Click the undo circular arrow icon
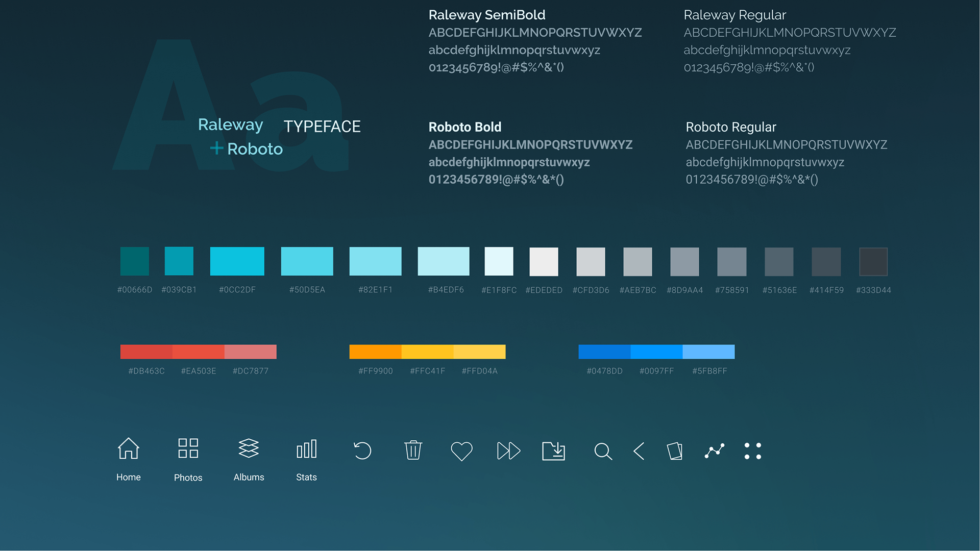The height and width of the screenshot is (551, 980). pos(362,450)
